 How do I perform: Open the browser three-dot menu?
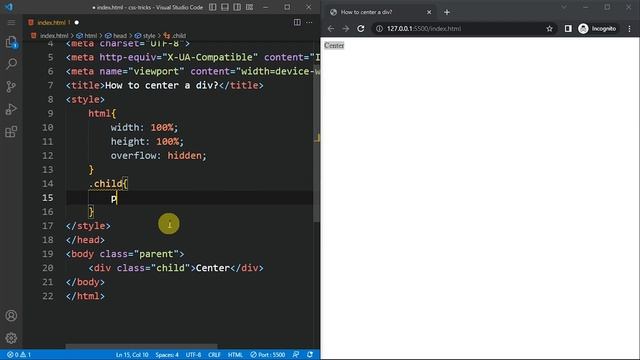click(x=629, y=29)
